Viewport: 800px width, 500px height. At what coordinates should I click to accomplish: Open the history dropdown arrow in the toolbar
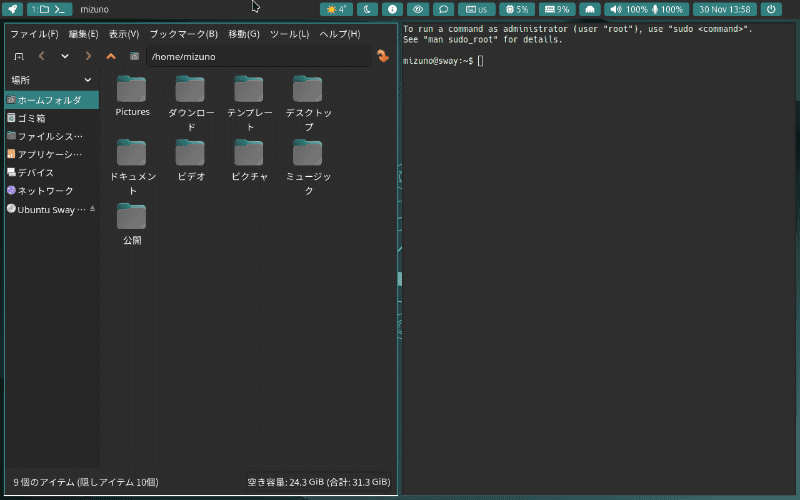(x=65, y=56)
